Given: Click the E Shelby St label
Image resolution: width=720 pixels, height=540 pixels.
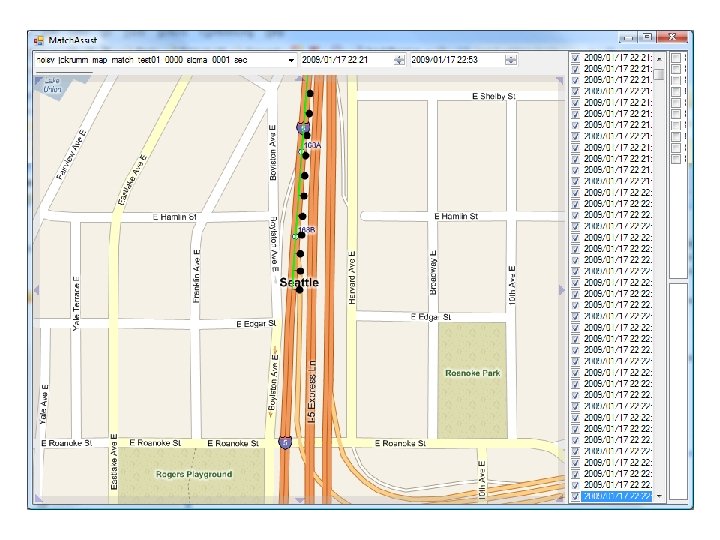Looking at the screenshot, I should tap(494, 96).
